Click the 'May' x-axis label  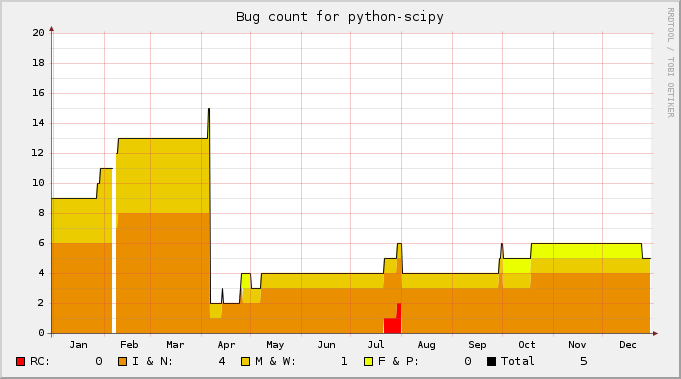point(275,345)
